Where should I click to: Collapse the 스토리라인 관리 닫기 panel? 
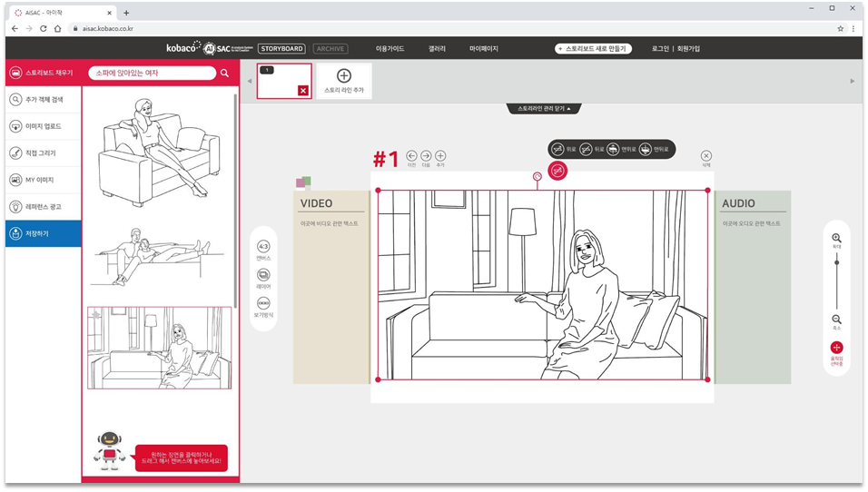click(x=545, y=108)
